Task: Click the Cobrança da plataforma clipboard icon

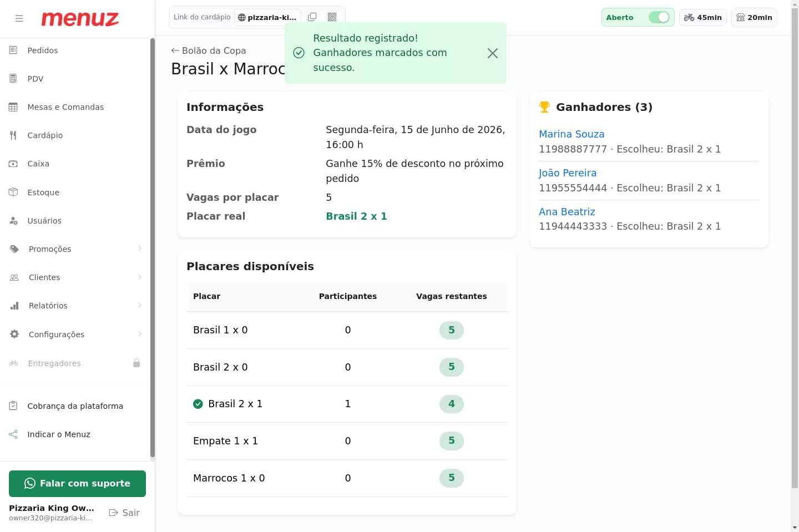Action: click(x=13, y=406)
